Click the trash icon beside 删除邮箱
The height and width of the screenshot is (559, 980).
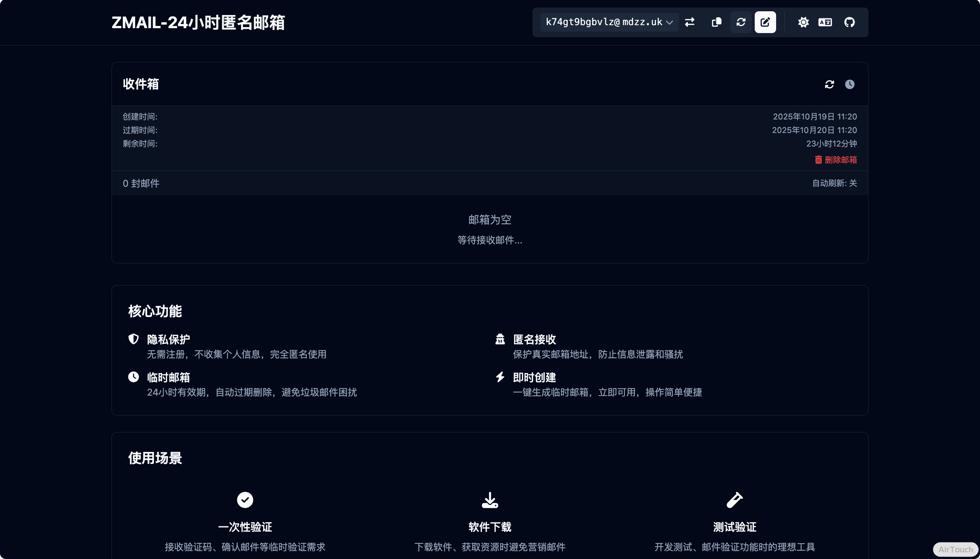point(818,160)
